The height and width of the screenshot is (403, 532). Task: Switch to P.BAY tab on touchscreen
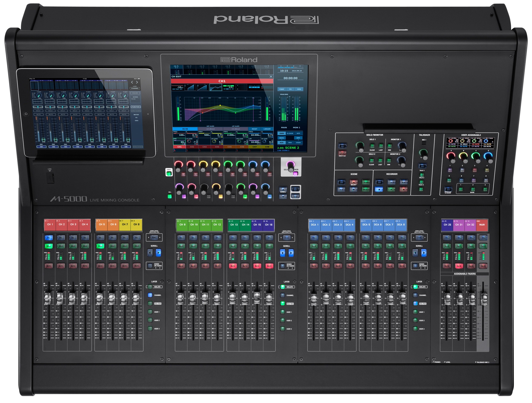282,89
